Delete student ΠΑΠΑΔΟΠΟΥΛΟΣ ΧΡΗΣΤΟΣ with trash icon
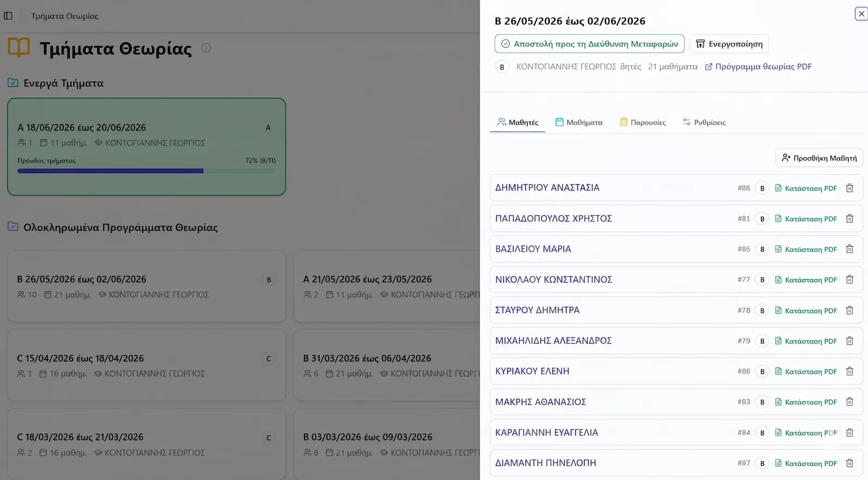The height and width of the screenshot is (480, 868). coord(850,218)
